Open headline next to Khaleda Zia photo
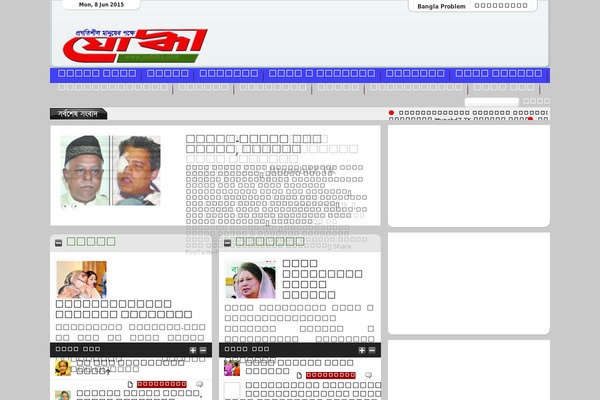This screenshot has width=600, height=400. pos(322,279)
